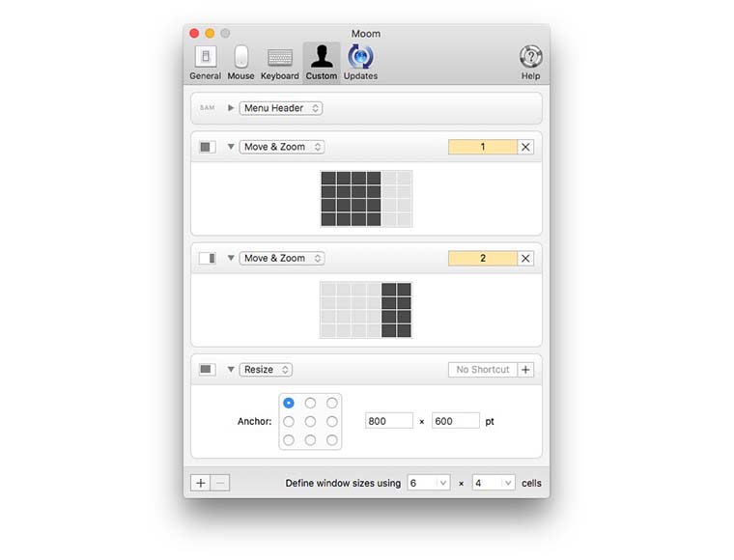Open the Resize action dropdown
734x560 pixels.
(x=266, y=370)
